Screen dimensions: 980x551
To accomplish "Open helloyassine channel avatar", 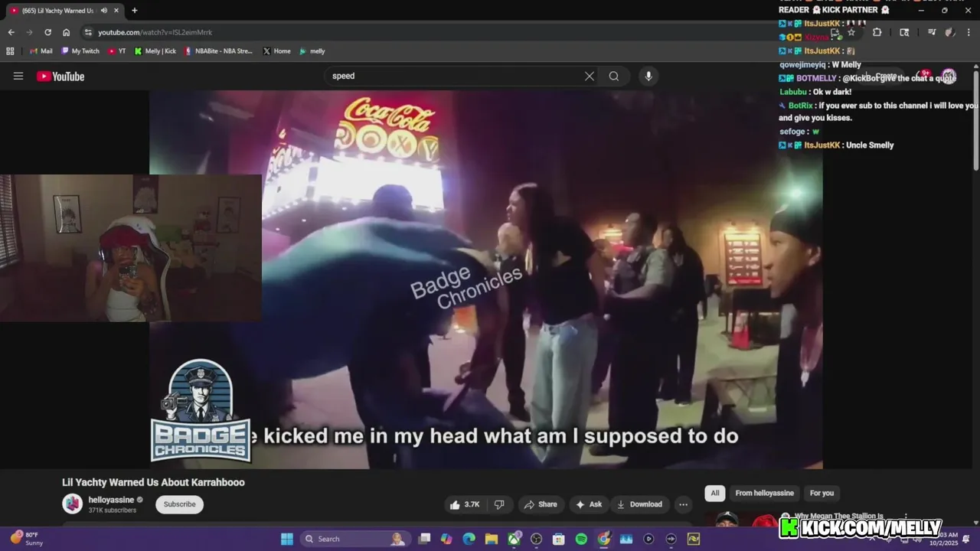I will point(73,504).
